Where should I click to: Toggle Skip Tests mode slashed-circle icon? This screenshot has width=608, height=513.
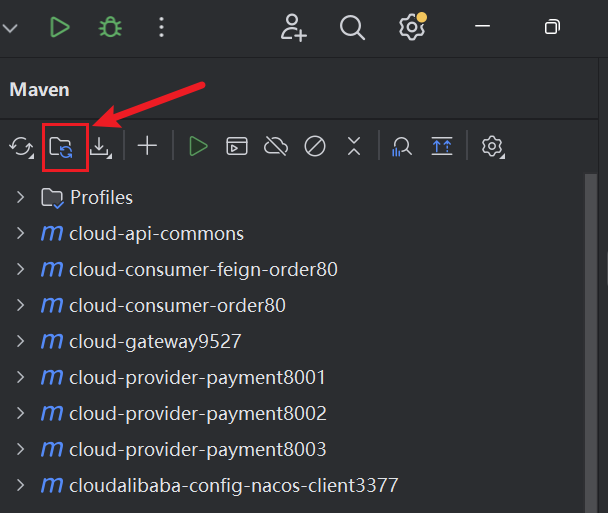(315, 146)
